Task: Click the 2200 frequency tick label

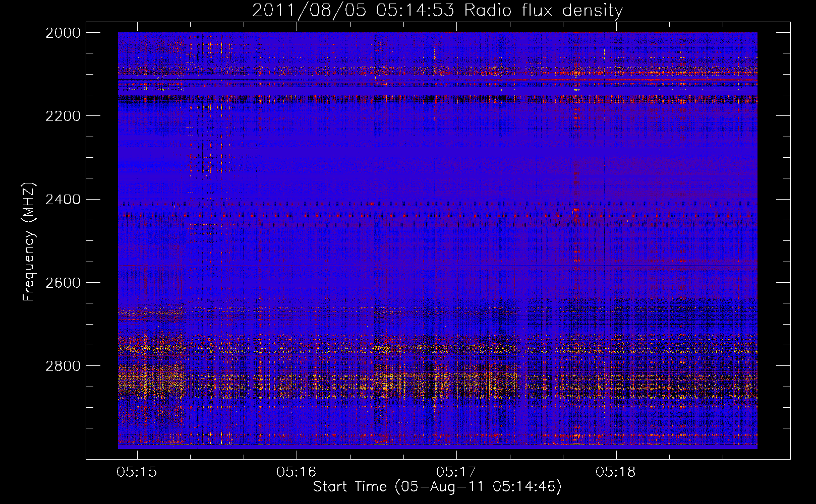Action: (x=63, y=116)
